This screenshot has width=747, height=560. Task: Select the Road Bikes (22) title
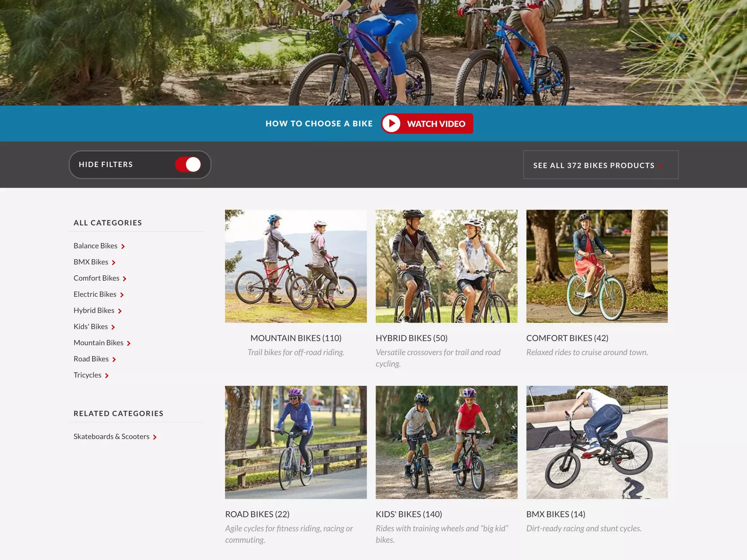[x=257, y=514]
